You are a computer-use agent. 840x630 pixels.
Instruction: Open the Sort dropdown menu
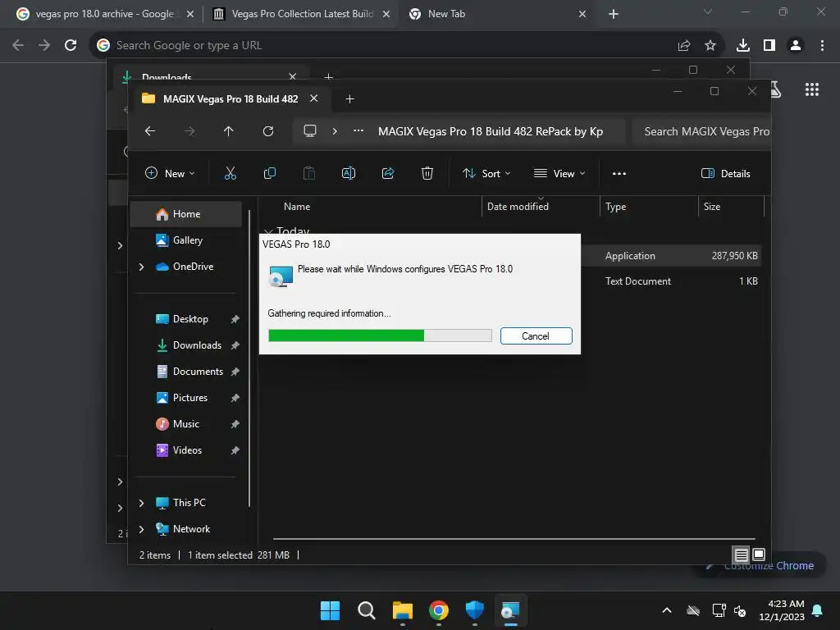[x=486, y=173]
